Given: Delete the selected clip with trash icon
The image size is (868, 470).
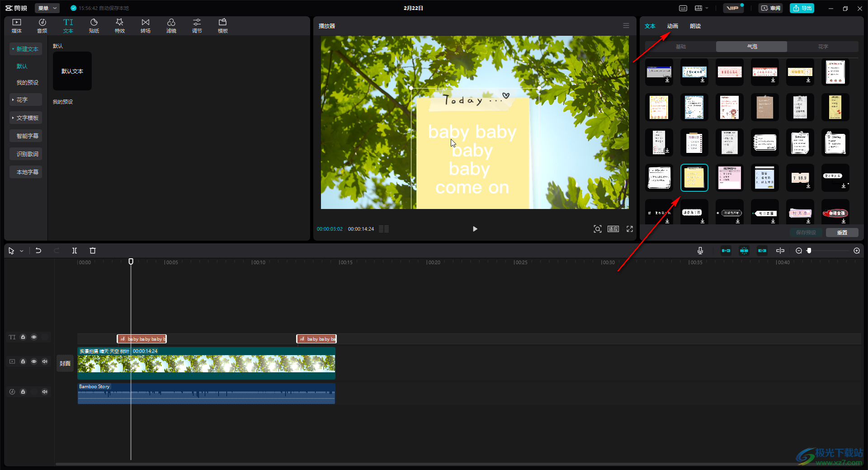Looking at the screenshot, I should [x=93, y=251].
